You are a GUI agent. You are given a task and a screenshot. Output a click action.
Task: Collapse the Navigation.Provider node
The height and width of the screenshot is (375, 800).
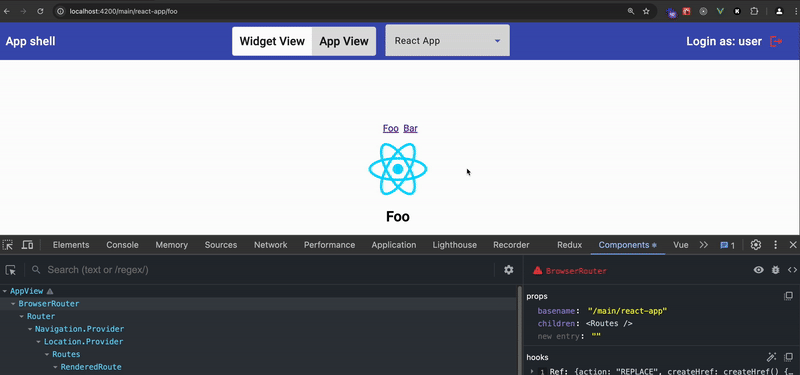point(30,329)
